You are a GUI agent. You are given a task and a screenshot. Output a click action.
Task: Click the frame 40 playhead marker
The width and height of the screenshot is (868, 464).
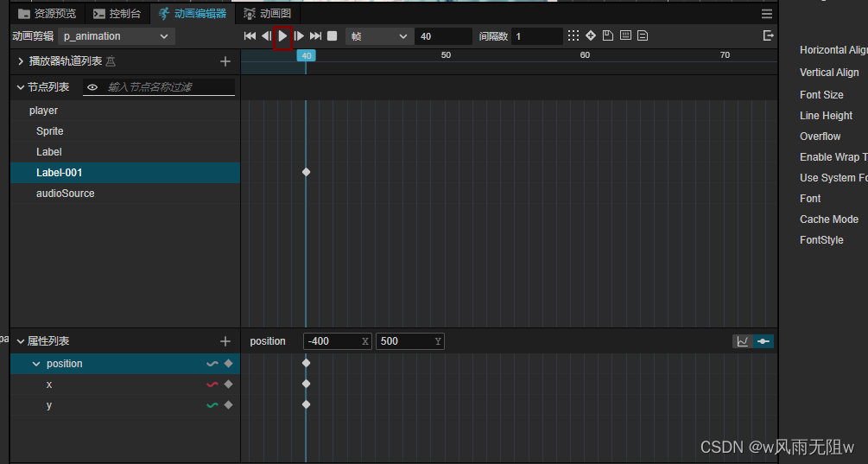306,55
